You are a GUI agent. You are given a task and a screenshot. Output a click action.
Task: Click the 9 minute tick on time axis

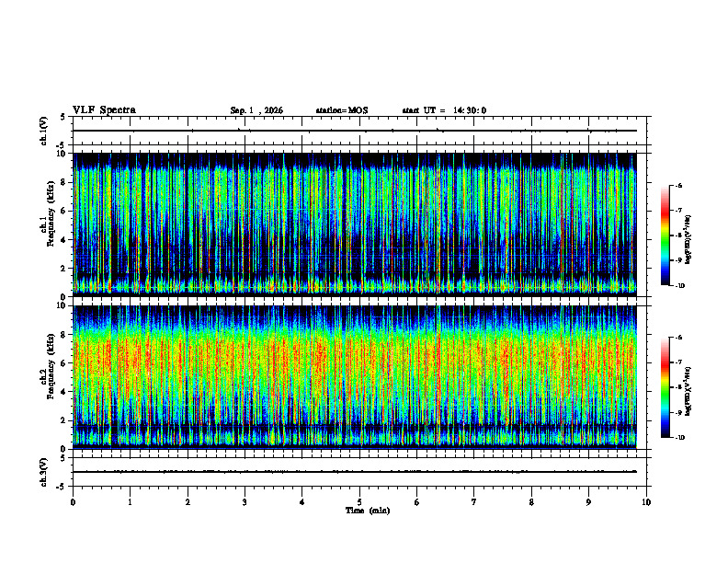(588, 502)
